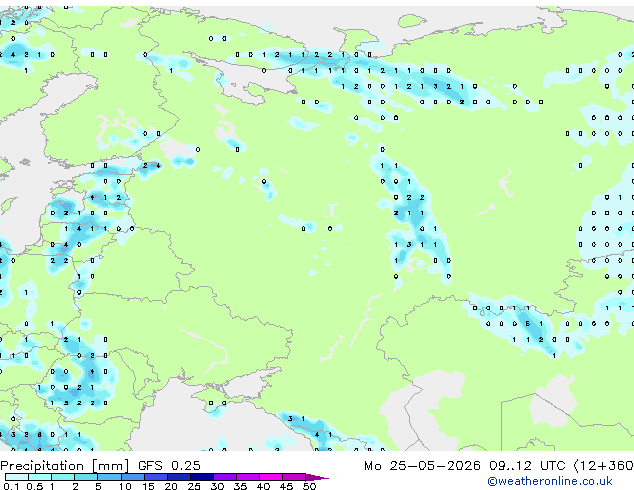The width and height of the screenshot is (634, 490).
Task: Select the 1–2 mm legend swatch
Action: pos(63,477)
